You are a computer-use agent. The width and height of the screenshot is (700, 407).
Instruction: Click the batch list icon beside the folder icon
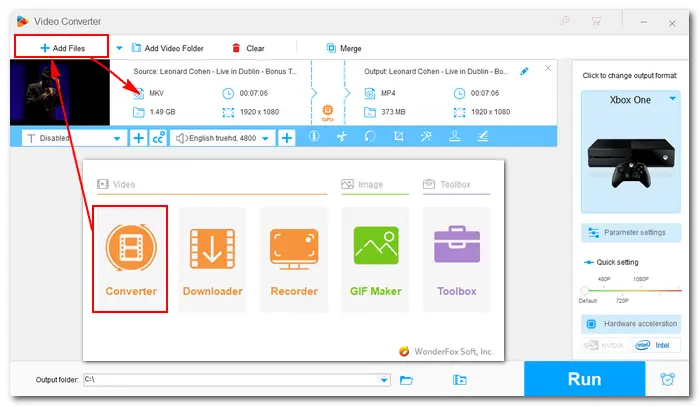click(x=459, y=380)
